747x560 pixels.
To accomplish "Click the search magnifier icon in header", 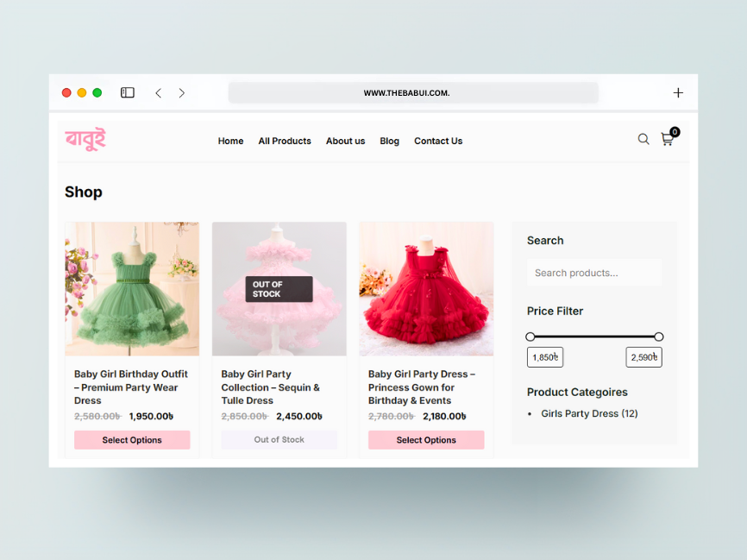I will point(643,139).
